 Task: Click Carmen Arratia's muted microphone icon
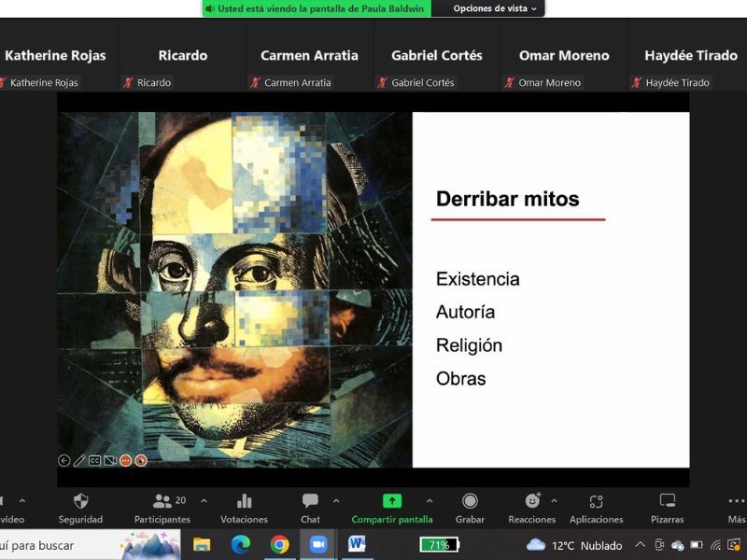tap(255, 83)
